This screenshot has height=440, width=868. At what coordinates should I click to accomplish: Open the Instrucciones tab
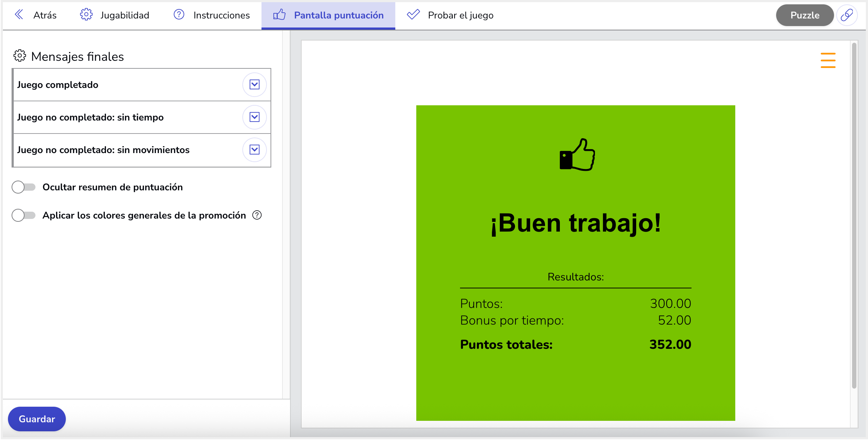pyautogui.click(x=212, y=15)
